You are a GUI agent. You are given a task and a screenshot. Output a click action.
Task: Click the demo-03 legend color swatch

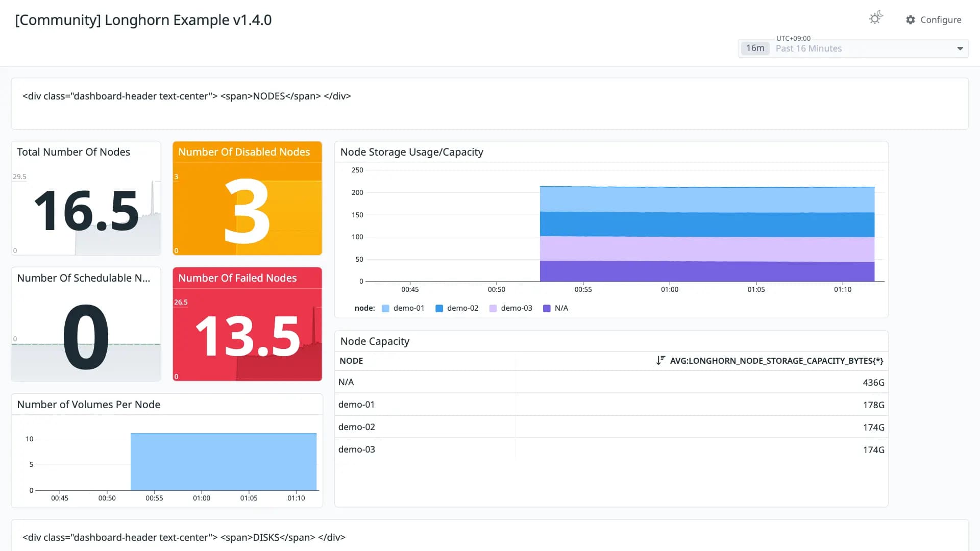coord(493,308)
